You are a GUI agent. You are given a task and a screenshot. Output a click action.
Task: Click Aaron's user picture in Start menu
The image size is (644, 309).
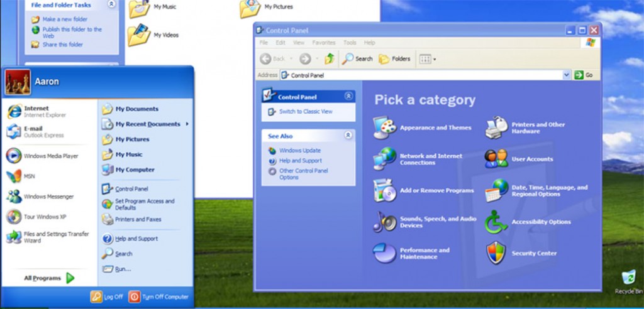[x=18, y=82]
